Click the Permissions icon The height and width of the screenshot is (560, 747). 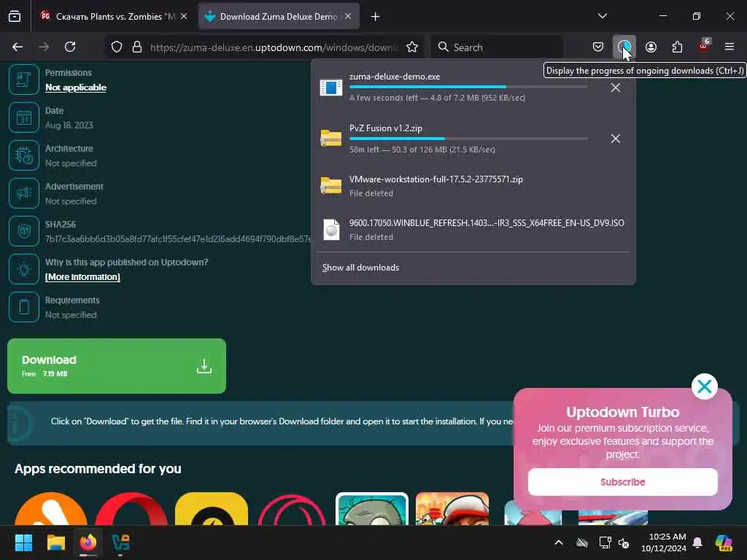[x=24, y=79]
